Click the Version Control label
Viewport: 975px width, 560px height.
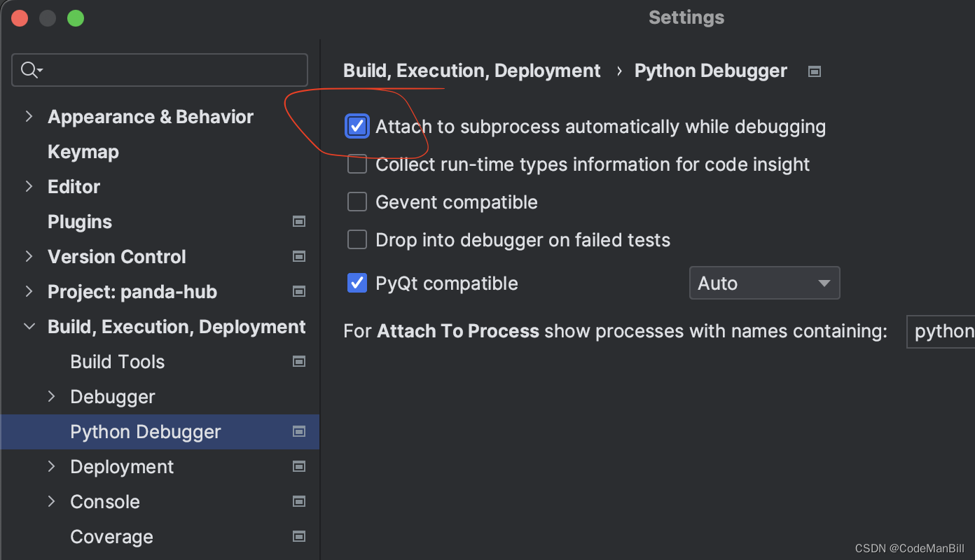(117, 257)
